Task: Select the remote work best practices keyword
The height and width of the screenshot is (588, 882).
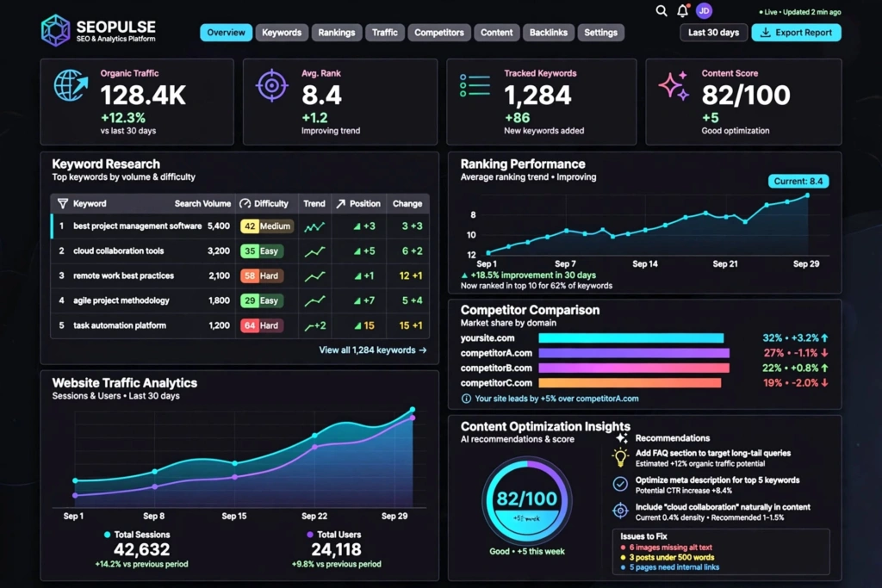Action: (x=124, y=276)
